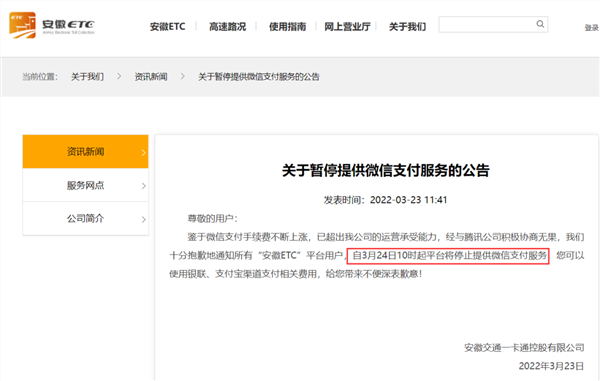Select the 资讯新闻 sidebar tab
The width and height of the screenshot is (600, 381).
click(x=85, y=151)
